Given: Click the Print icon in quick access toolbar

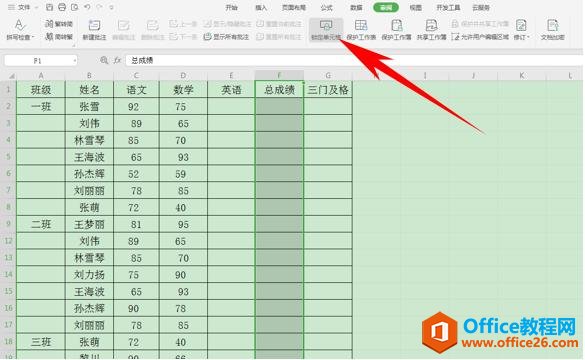Looking at the screenshot, I should pos(62,7).
